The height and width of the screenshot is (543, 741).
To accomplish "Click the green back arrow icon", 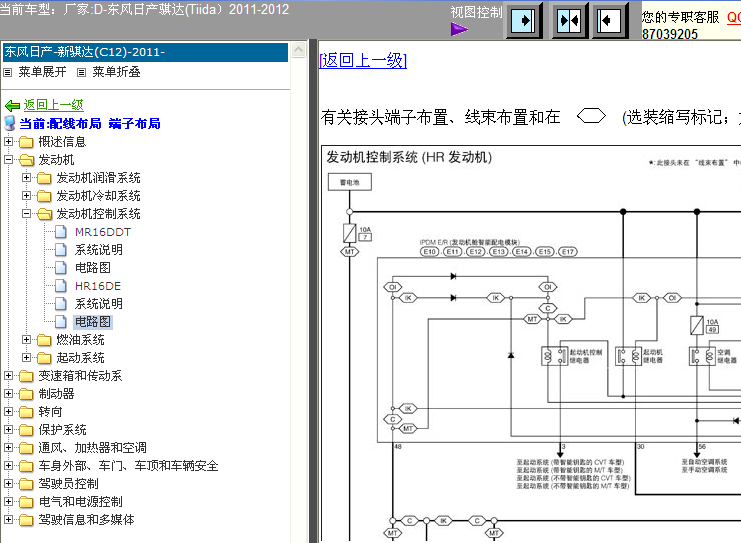I will [x=12, y=105].
